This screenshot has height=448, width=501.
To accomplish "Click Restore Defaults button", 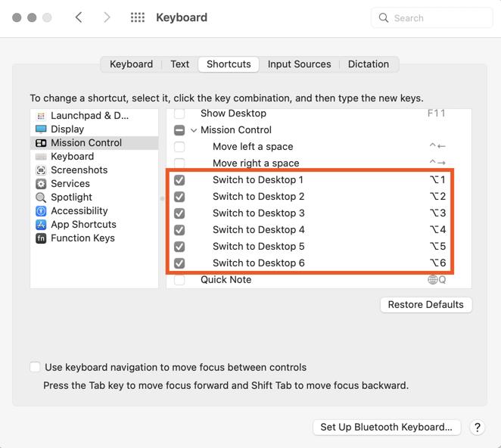I will click(426, 305).
